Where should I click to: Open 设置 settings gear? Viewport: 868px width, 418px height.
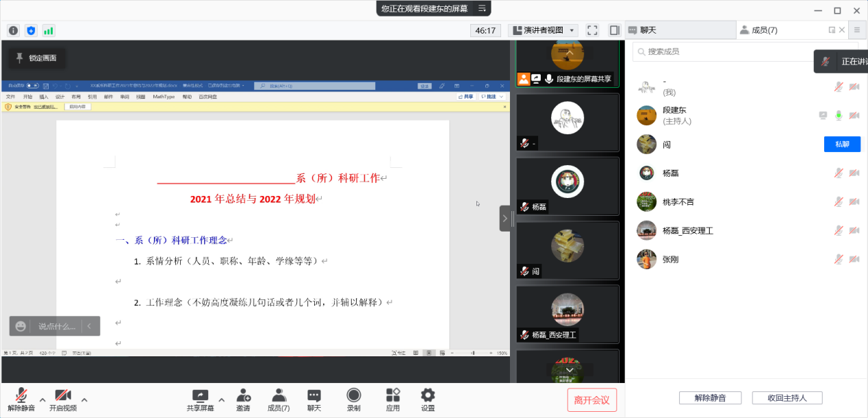coord(428,399)
